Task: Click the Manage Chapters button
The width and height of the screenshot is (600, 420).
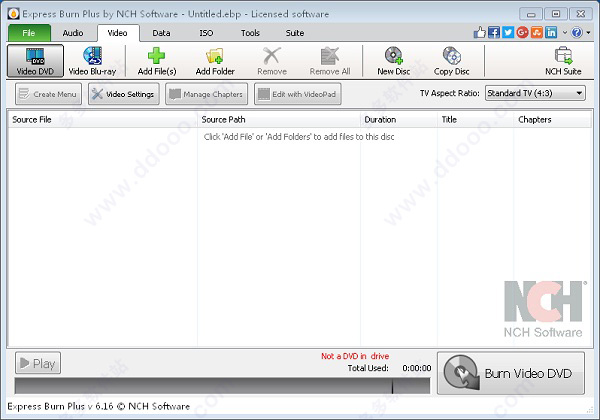Action: (x=206, y=94)
